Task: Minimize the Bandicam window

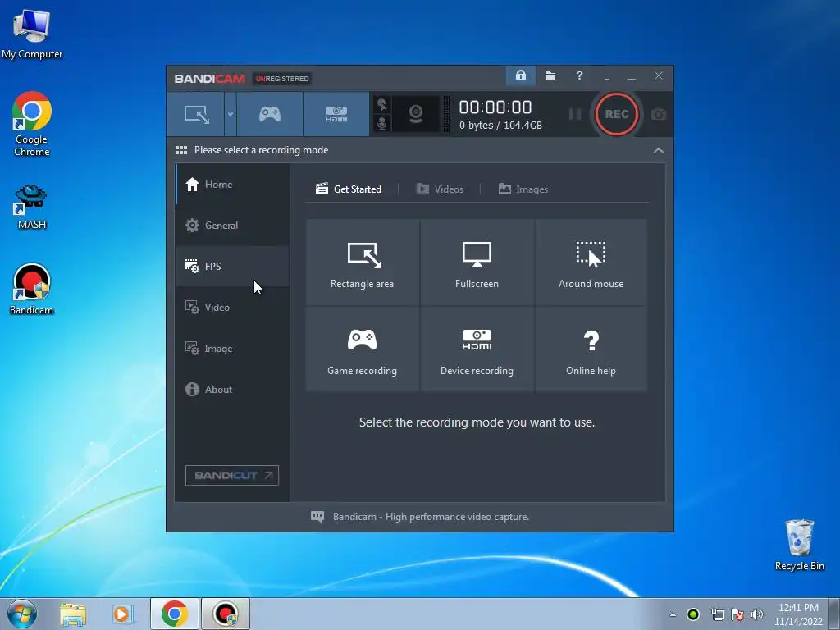Action: 632,76
